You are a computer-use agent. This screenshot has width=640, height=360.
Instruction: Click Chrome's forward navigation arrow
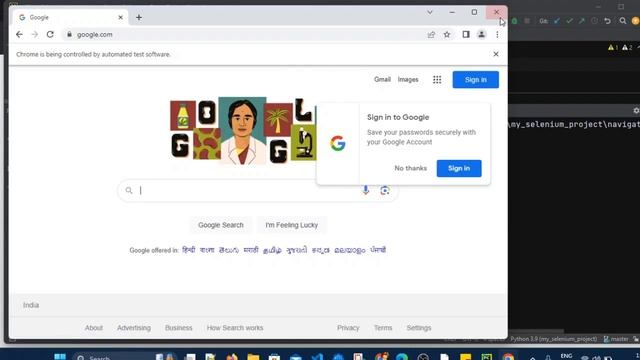[35, 35]
